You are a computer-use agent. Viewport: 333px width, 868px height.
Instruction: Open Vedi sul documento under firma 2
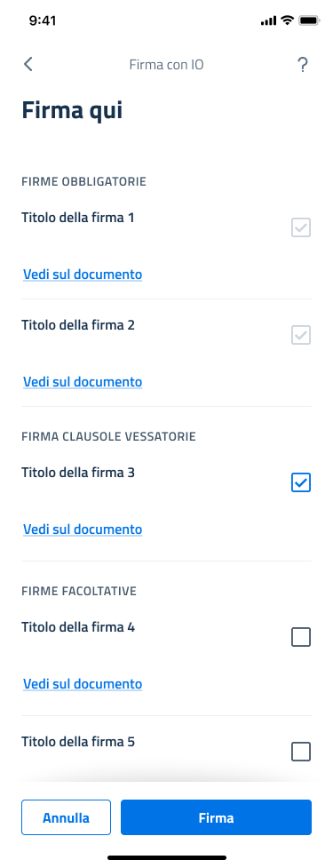[x=83, y=381]
